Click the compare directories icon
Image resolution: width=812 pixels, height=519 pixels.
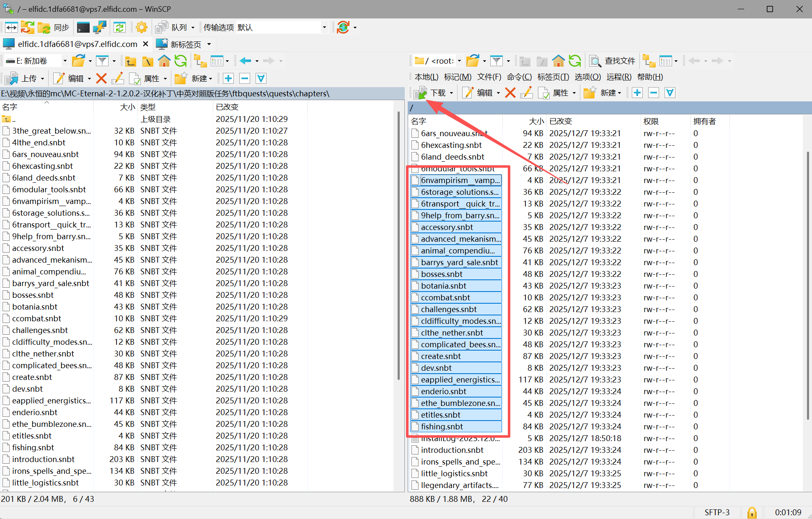pos(11,28)
